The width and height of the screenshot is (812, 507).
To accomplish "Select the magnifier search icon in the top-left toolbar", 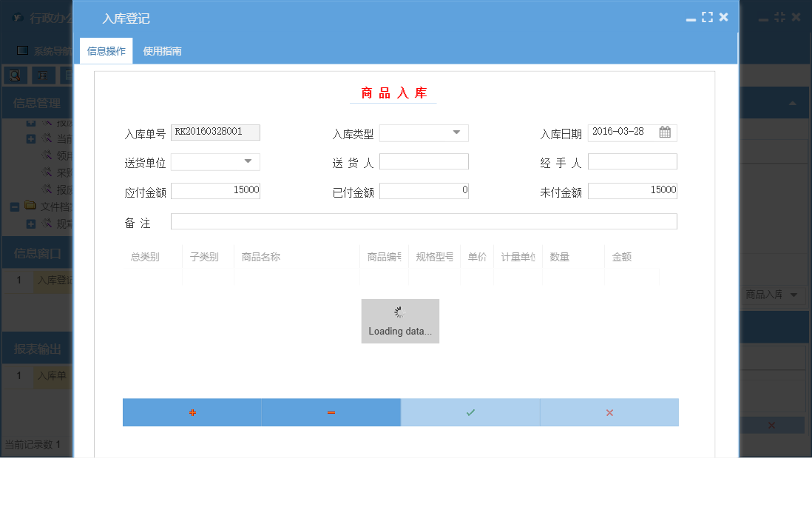I will coord(16,75).
